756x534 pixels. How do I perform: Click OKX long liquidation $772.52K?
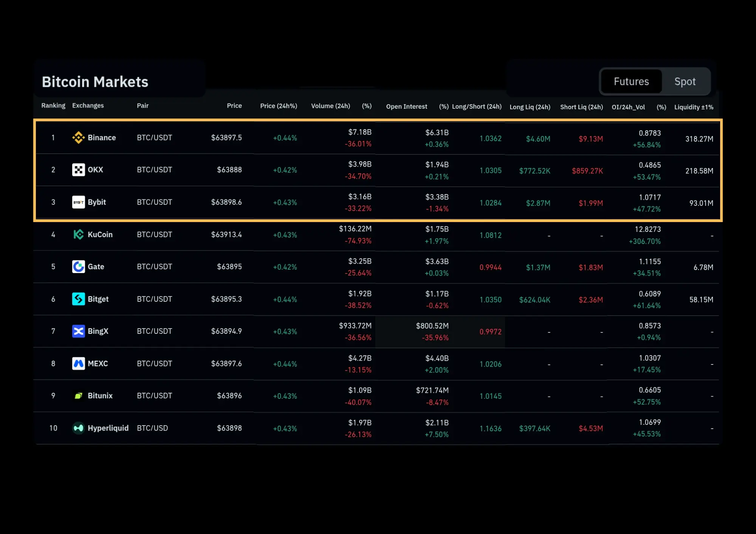[x=534, y=171]
